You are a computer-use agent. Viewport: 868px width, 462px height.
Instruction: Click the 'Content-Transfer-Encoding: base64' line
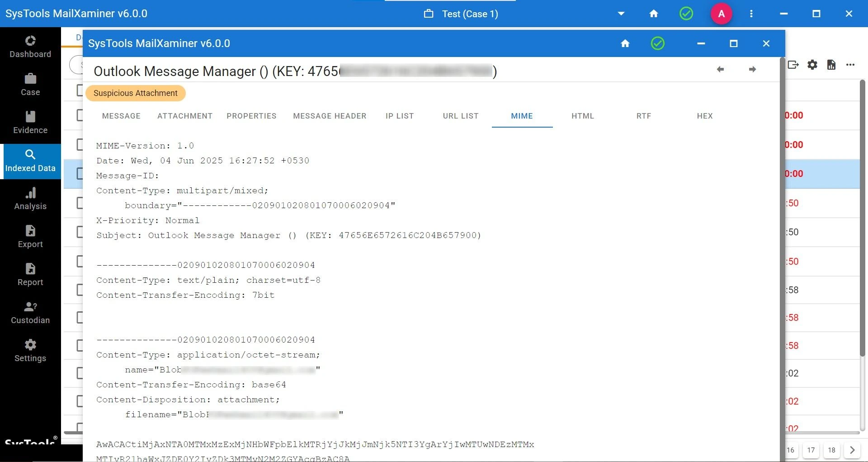[x=191, y=385]
